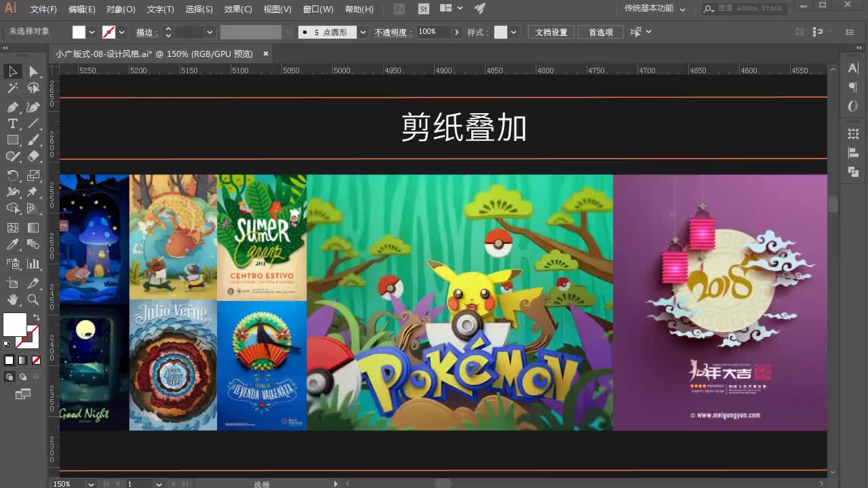
Task: Open the 文字(T) menu
Action: 161,9
